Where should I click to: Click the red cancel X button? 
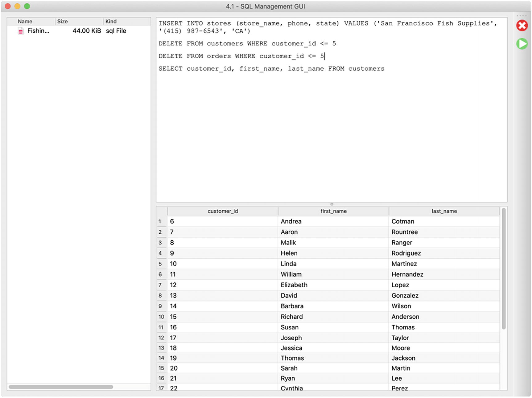522,26
